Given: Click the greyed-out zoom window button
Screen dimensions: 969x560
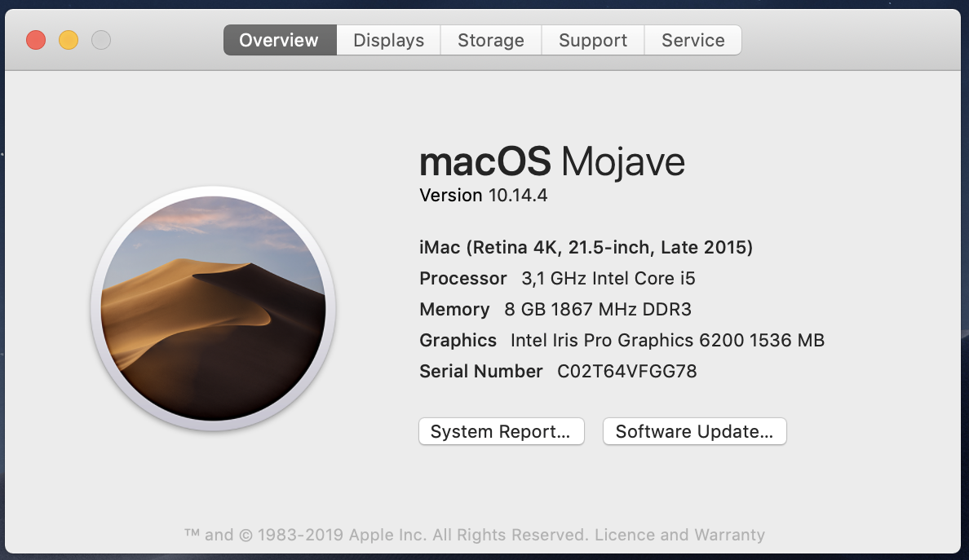Looking at the screenshot, I should [101, 40].
